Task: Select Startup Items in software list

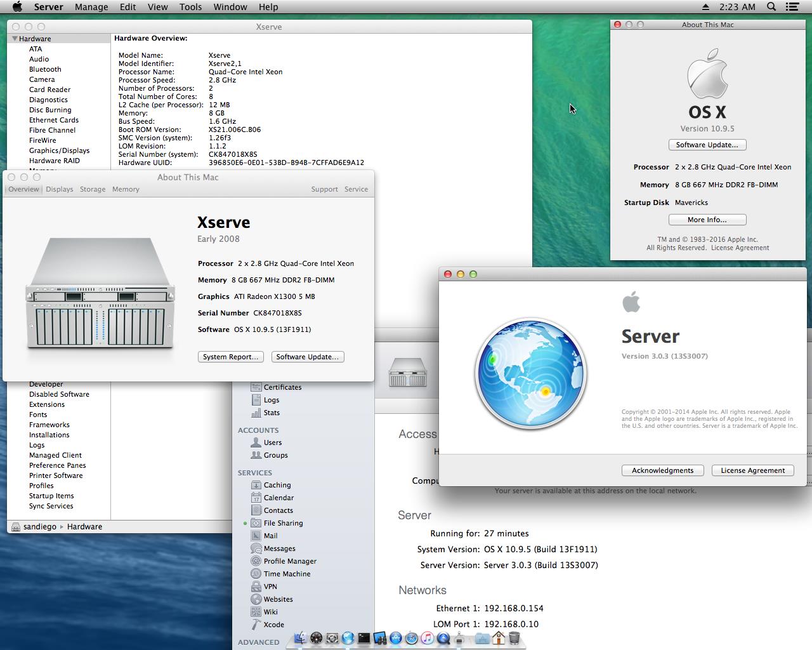Action: [x=51, y=496]
